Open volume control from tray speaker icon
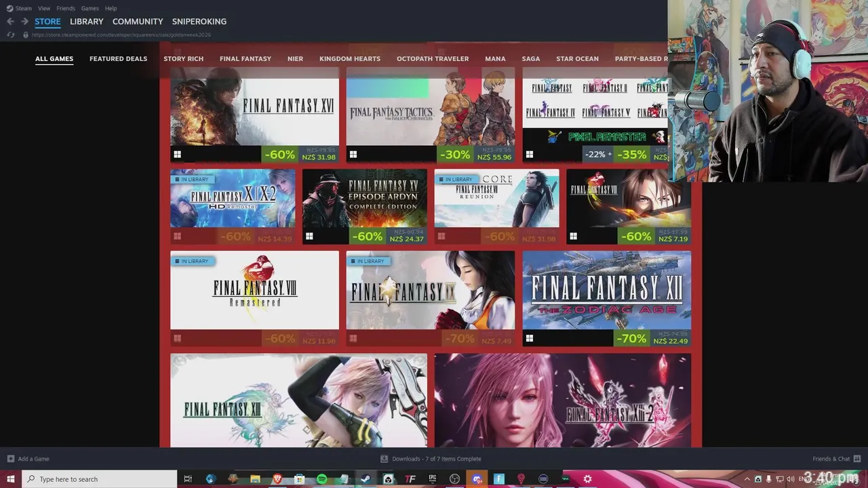The height and width of the screenshot is (488, 868). point(790,479)
